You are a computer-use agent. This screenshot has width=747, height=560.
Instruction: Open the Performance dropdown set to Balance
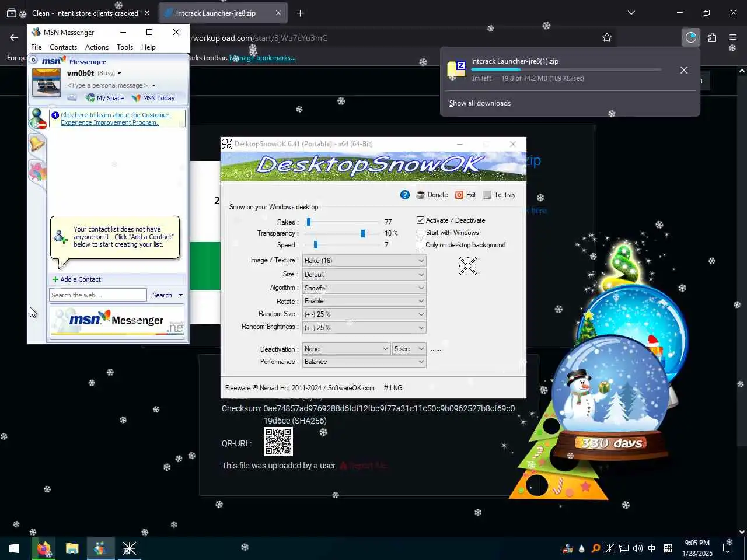click(364, 362)
